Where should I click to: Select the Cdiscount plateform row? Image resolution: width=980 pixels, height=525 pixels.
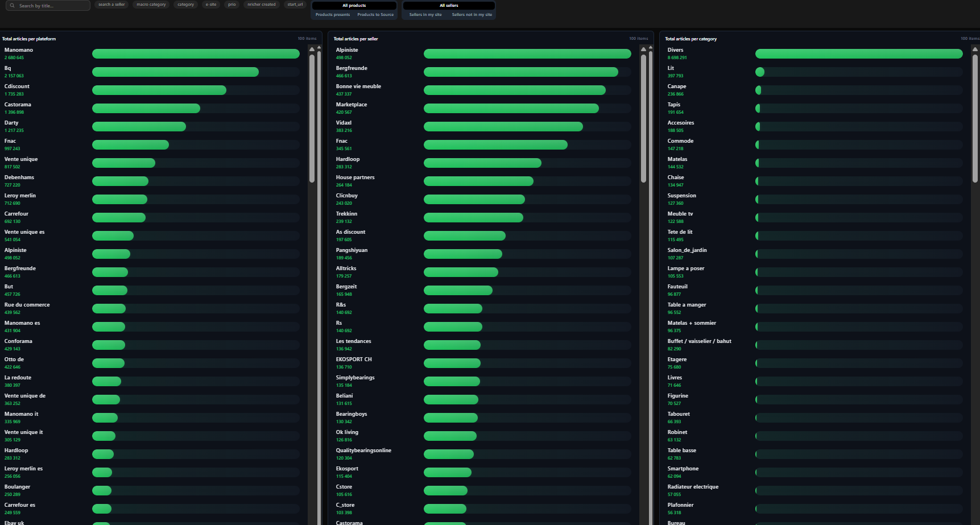click(x=152, y=90)
